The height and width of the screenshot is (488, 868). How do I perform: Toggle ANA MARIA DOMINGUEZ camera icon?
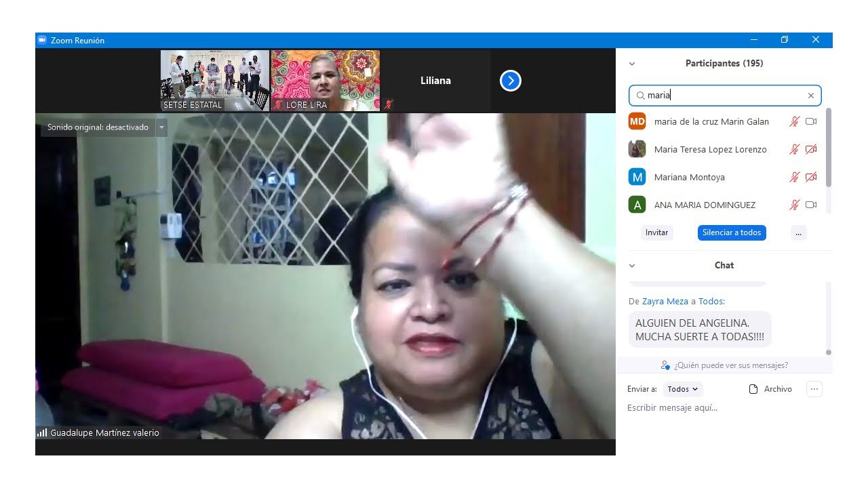tap(811, 205)
